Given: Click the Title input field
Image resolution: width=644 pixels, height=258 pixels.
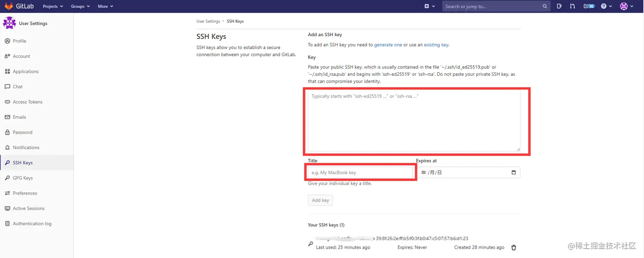Looking at the screenshot, I should [x=360, y=172].
